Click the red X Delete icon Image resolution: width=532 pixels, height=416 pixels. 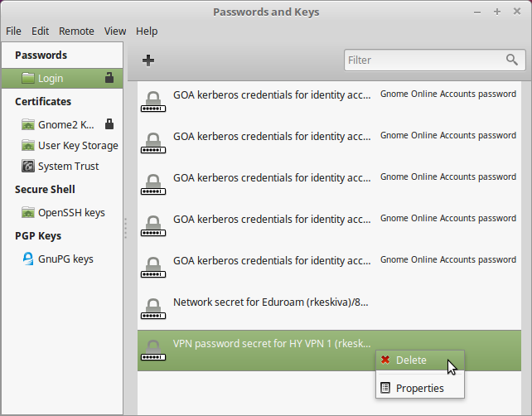[385, 360]
